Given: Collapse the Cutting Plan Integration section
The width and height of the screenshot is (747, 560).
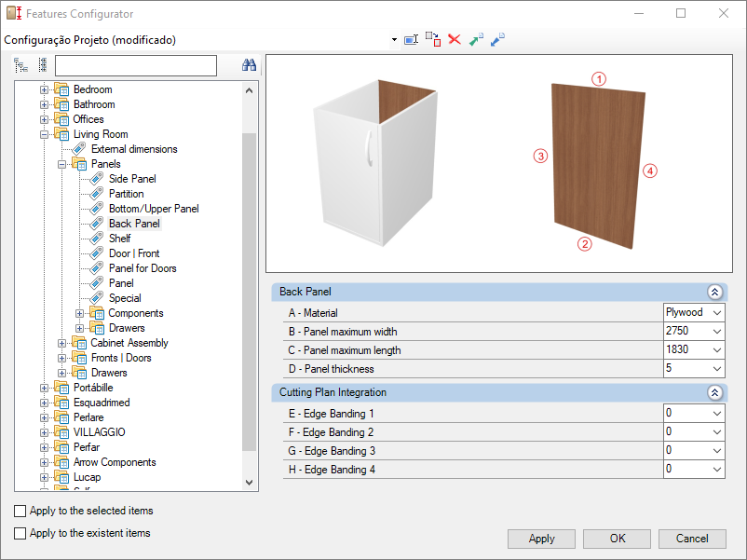Looking at the screenshot, I should click(x=714, y=393).
